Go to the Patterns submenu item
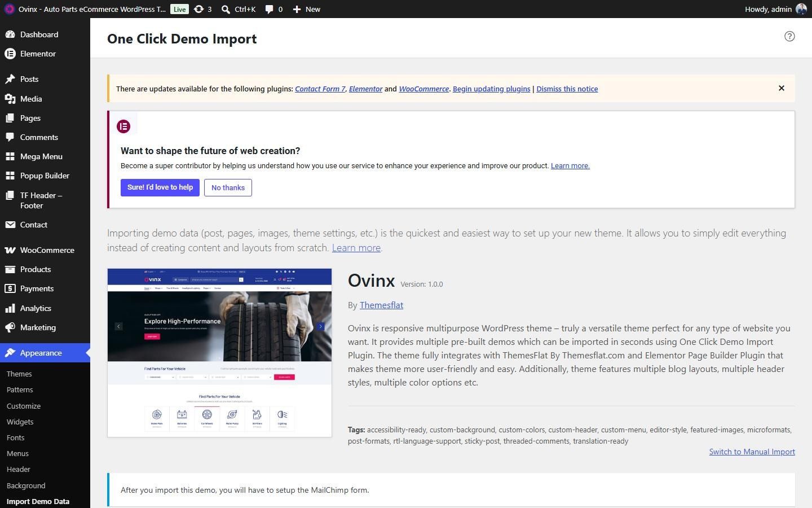This screenshot has height=508, width=812. point(20,389)
